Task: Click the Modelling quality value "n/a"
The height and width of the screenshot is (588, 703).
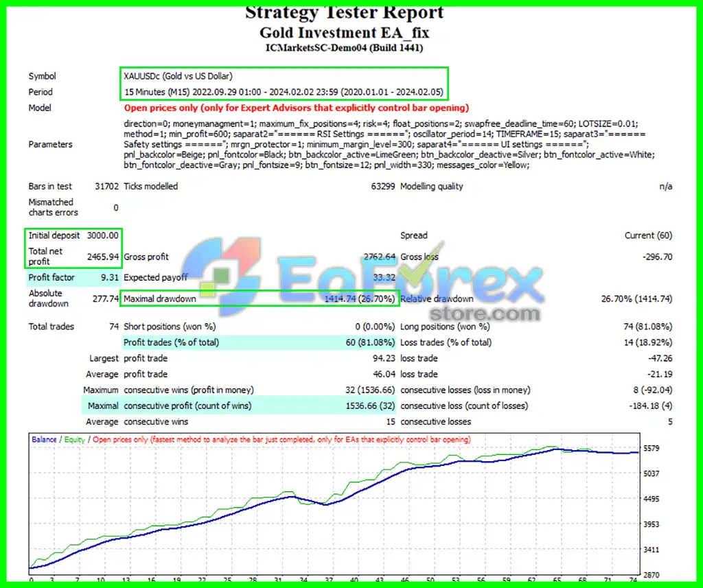Action: [666, 187]
